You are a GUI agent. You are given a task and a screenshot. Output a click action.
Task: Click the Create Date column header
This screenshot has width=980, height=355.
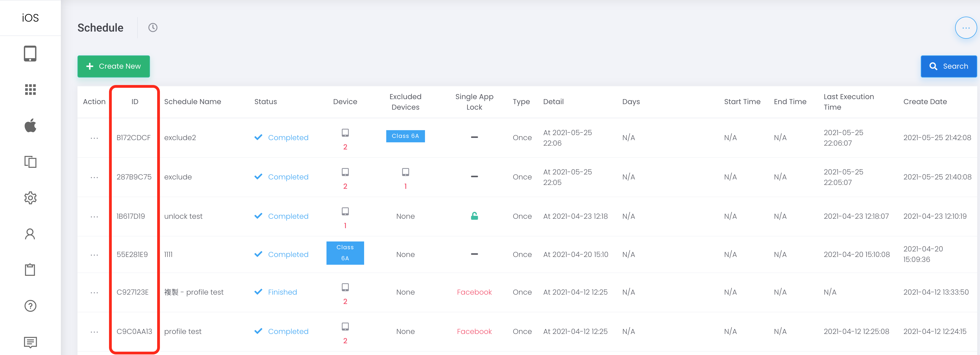tap(925, 102)
